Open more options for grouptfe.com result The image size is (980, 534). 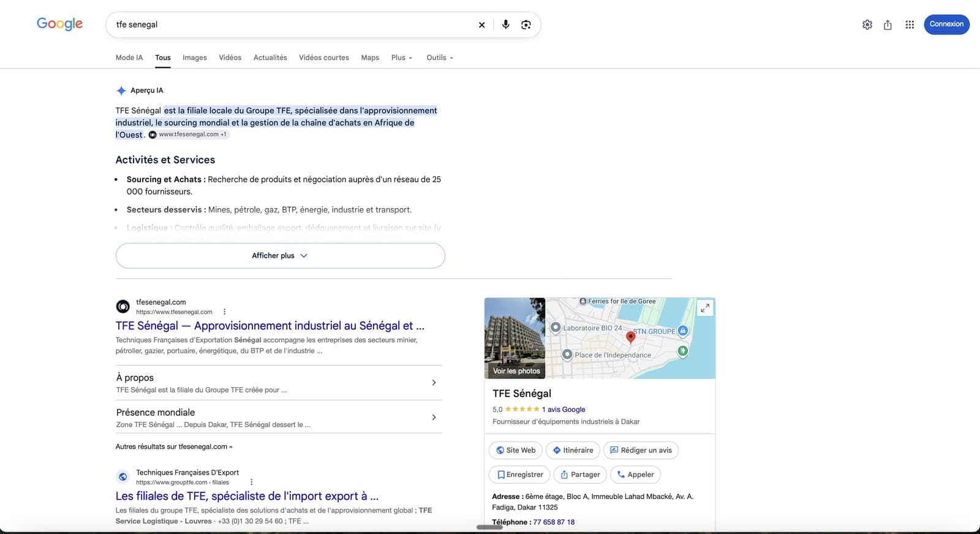(251, 482)
